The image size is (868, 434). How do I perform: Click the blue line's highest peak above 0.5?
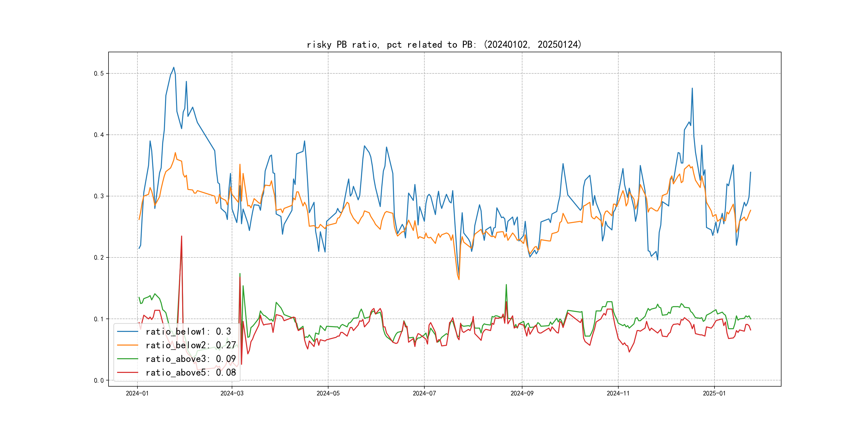coord(174,68)
